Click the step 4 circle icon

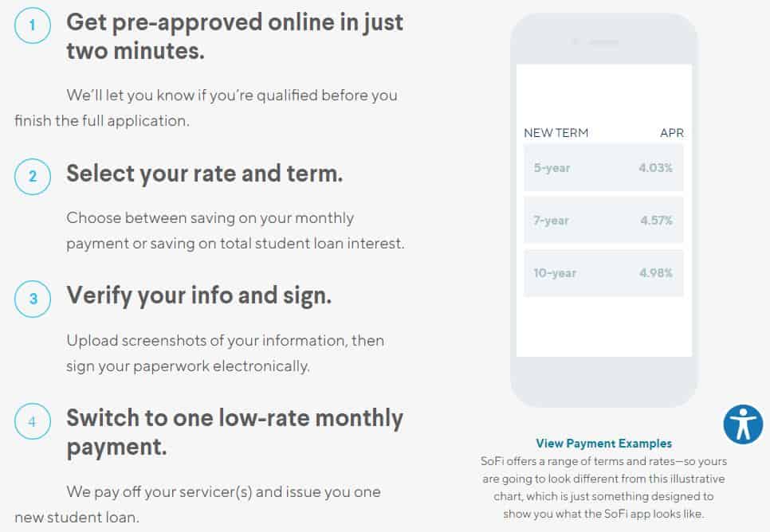33,421
